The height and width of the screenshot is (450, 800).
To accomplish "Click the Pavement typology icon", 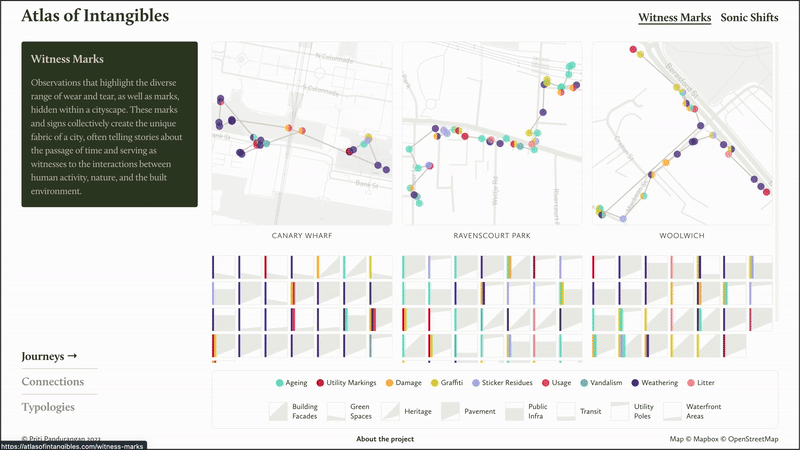I will click(450, 411).
